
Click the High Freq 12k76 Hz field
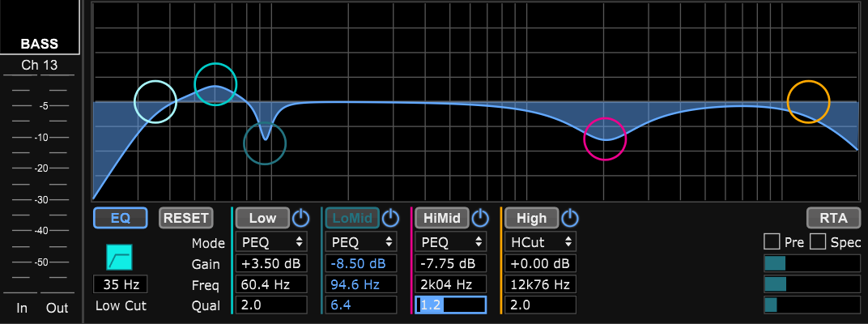click(x=540, y=284)
